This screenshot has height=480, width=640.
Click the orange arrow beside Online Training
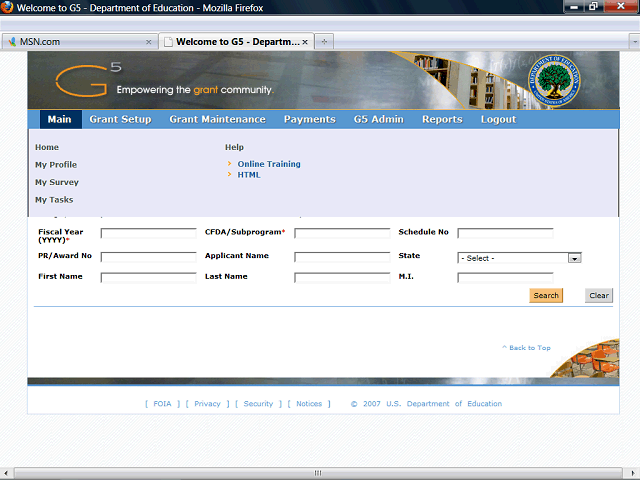[229, 164]
